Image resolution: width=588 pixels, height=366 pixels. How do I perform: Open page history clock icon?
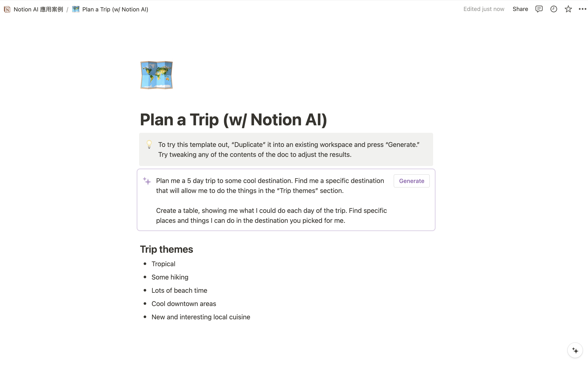point(554,9)
